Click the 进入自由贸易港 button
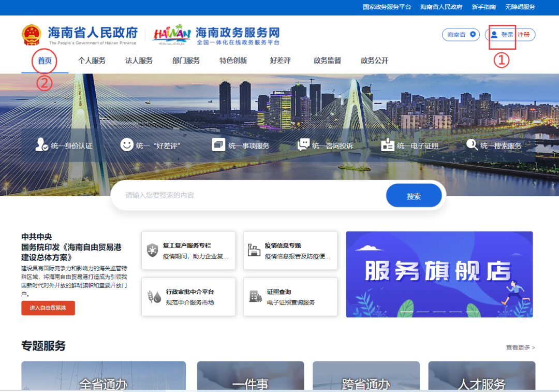This screenshot has width=559, height=392. pos(48,308)
